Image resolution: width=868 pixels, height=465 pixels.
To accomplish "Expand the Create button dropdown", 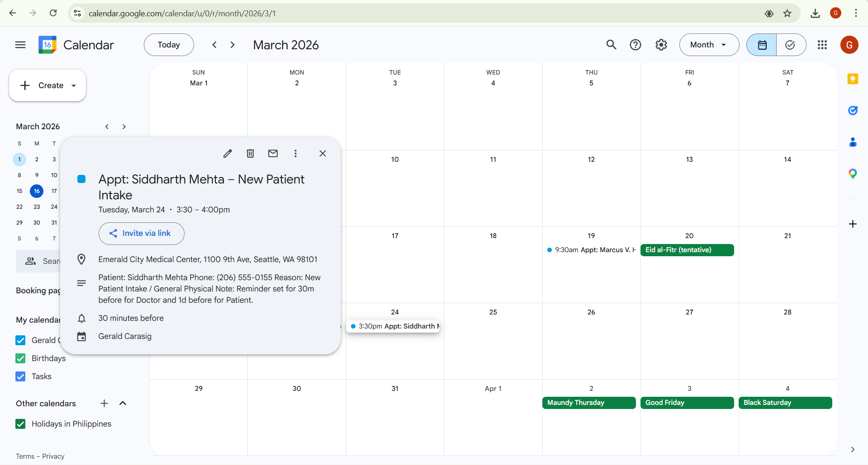I will click(74, 85).
